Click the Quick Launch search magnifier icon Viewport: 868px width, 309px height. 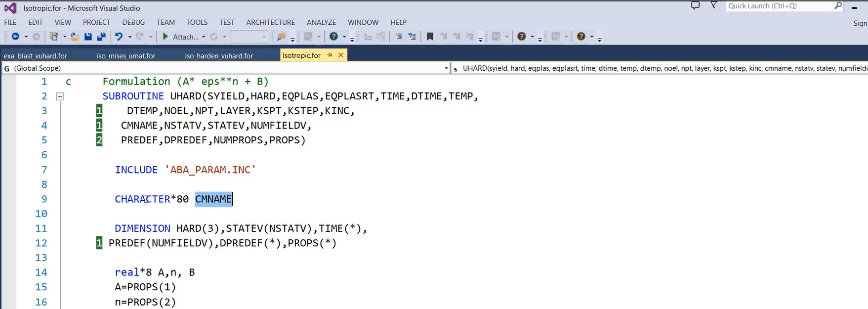(x=838, y=6)
